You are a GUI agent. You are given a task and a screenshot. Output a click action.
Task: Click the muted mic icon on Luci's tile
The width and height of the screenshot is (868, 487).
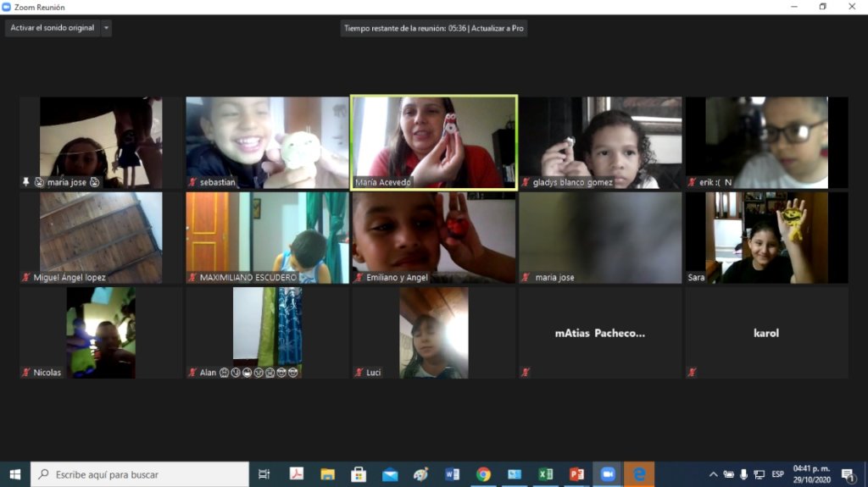[359, 372]
